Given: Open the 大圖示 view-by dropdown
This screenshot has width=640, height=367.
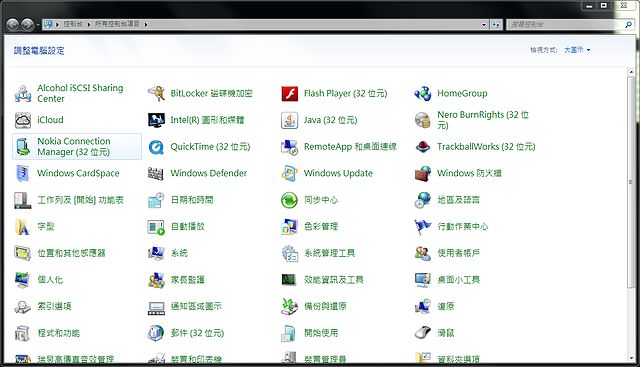Looking at the screenshot, I should pos(577,50).
